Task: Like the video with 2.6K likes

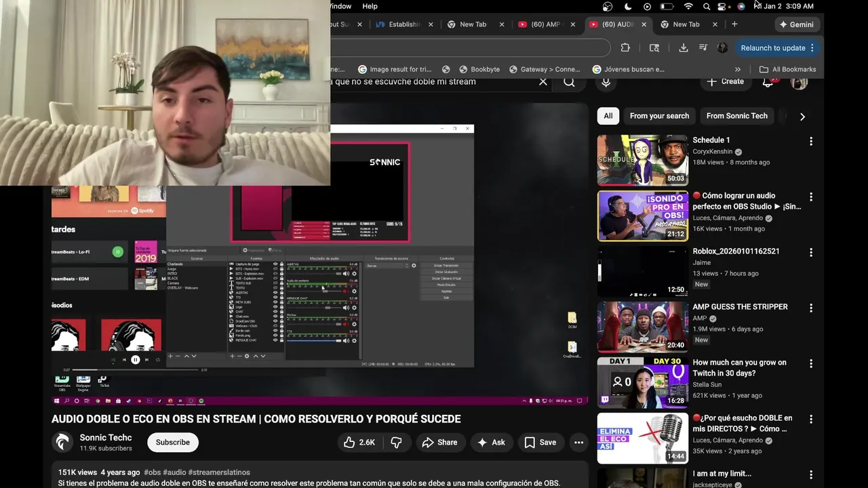Action: pos(359,443)
